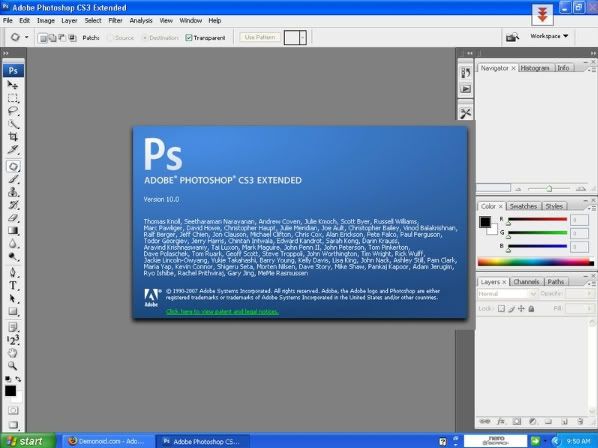Open the Image menu

coord(46,21)
